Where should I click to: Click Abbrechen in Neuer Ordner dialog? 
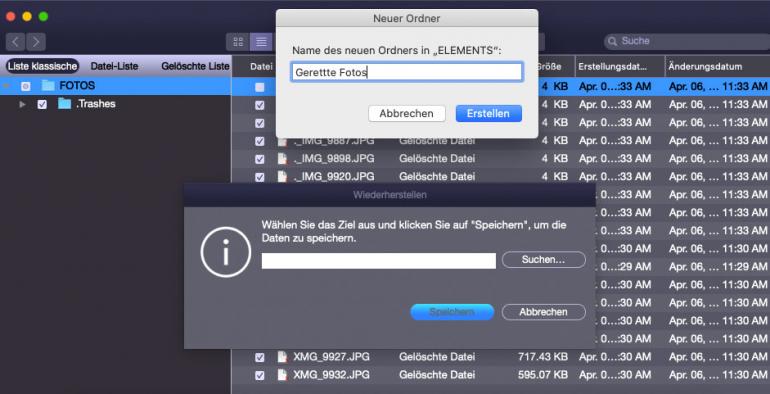[x=407, y=113]
